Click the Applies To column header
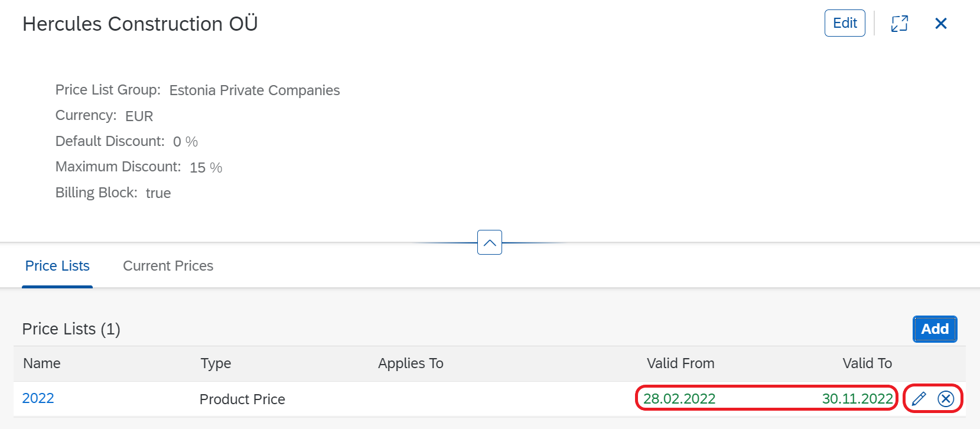The image size is (980, 429). 411,363
